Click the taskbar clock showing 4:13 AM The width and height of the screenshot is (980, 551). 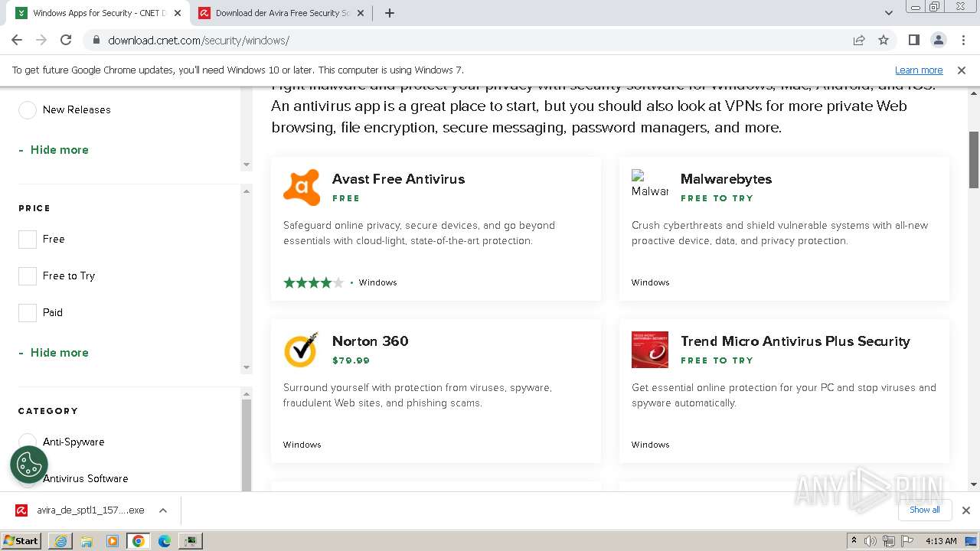click(941, 541)
